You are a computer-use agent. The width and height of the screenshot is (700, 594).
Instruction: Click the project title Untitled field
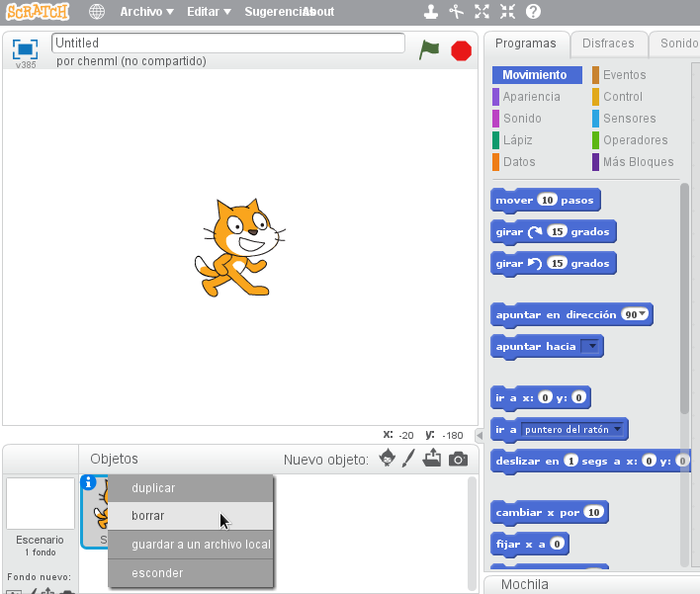coord(227,43)
